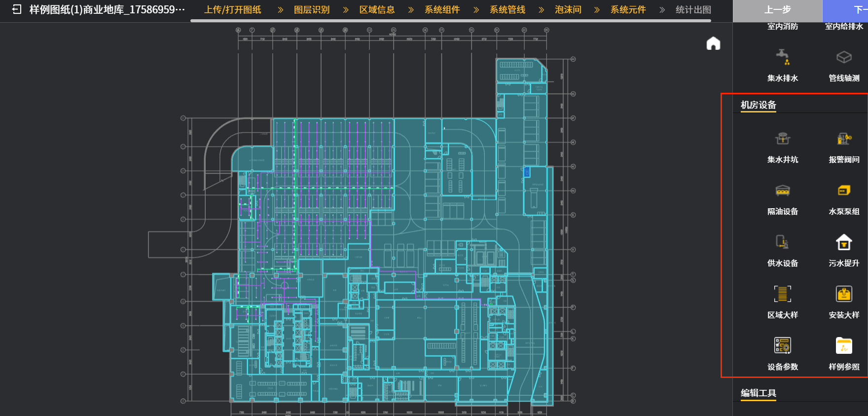Pick the 供水设备 icon
Viewport: 868px width, 416px height.
pyautogui.click(x=782, y=243)
